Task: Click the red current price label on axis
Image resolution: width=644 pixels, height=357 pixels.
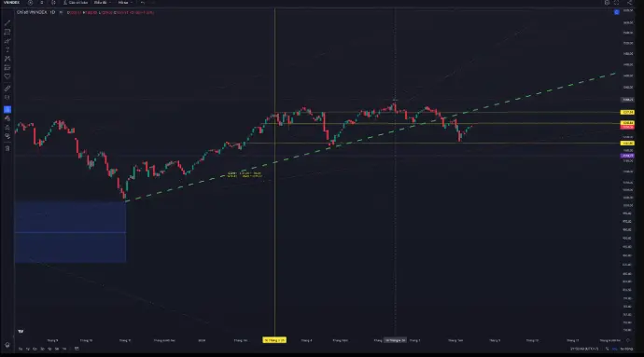Action: (627, 127)
